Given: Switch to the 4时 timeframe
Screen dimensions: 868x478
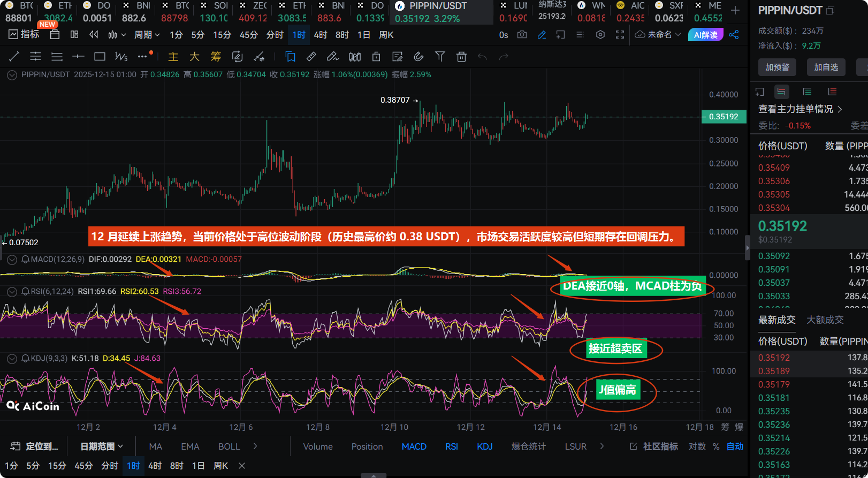Looking at the screenshot, I should [321, 35].
